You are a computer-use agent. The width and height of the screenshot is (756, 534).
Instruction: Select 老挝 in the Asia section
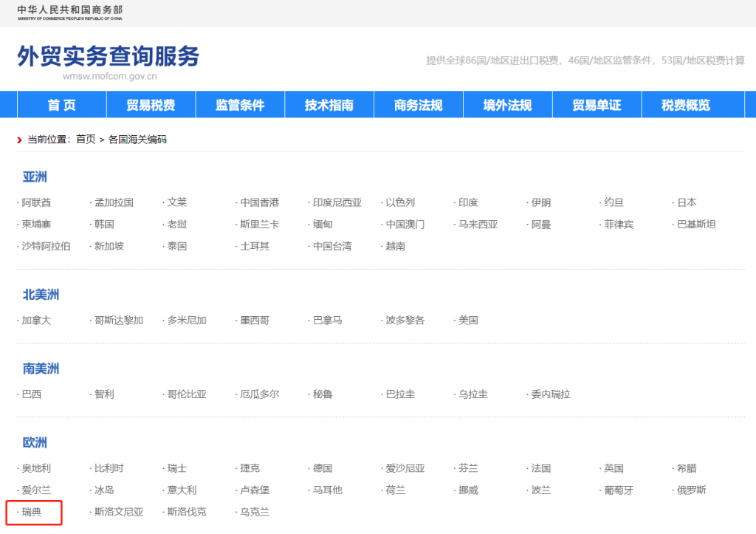(x=177, y=225)
